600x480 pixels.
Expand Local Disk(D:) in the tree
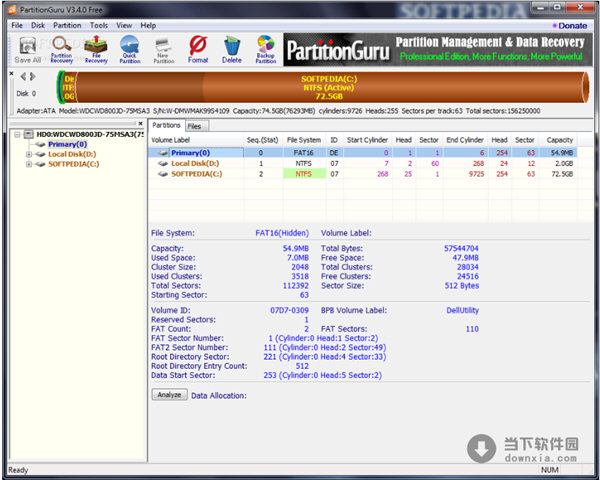pos(29,154)
